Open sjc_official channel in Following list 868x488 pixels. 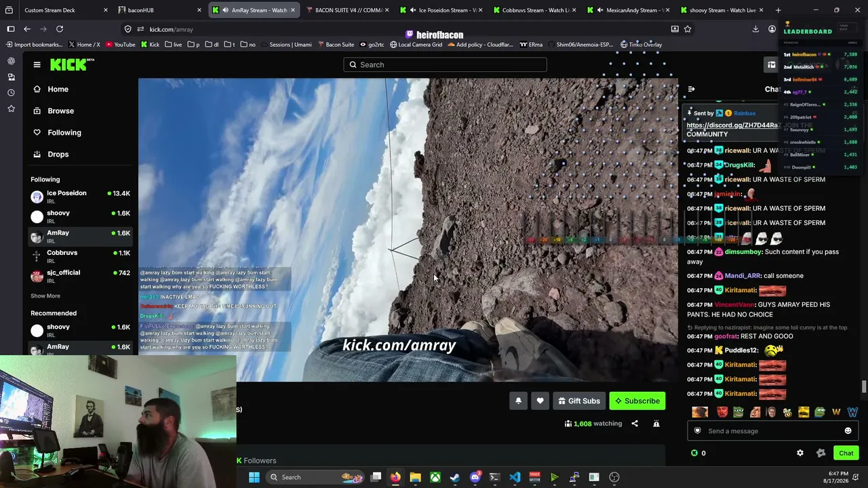coord(80,276)
